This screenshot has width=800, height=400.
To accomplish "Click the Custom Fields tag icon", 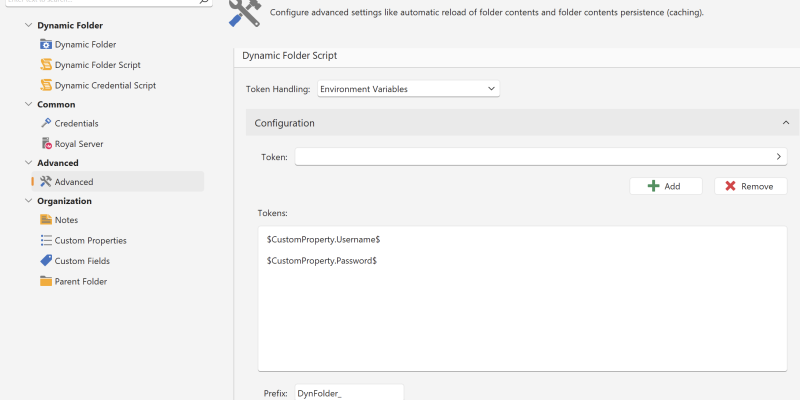I will click(46, 261).
